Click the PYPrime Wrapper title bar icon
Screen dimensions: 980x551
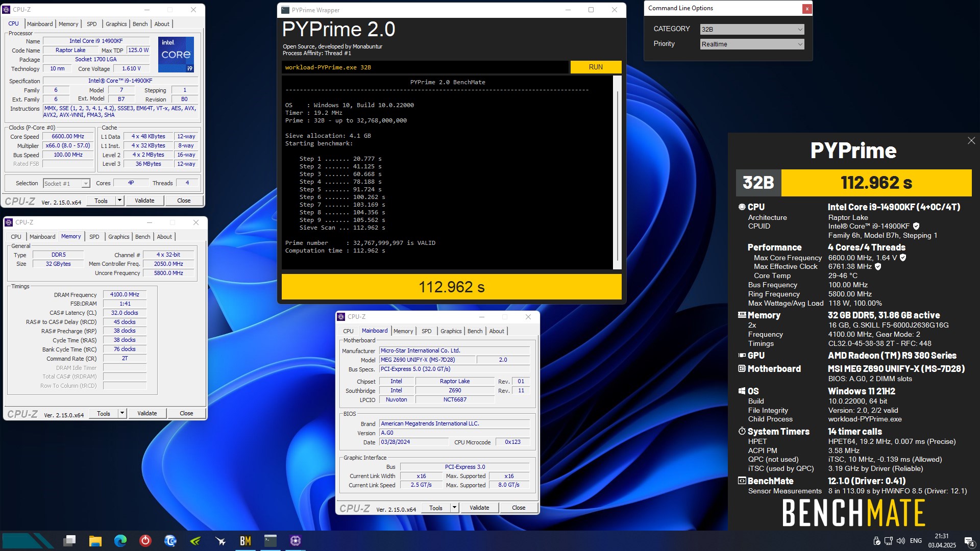(x=284, y=10)
